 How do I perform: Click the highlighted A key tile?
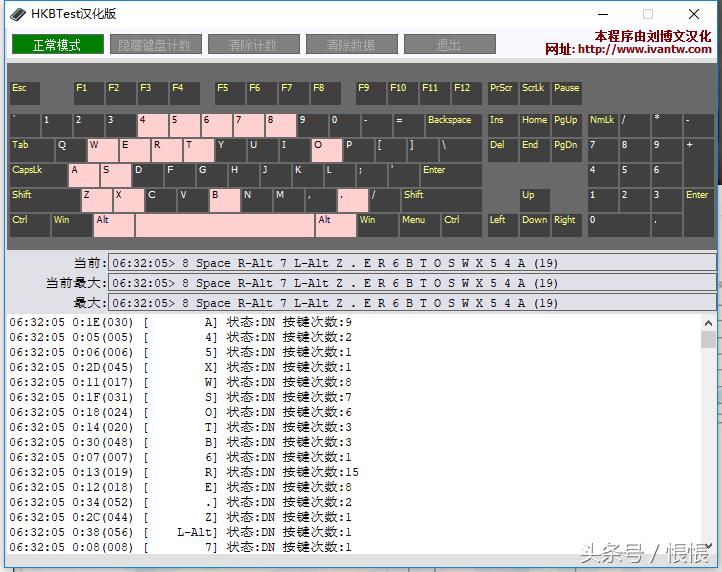(84, 175)
